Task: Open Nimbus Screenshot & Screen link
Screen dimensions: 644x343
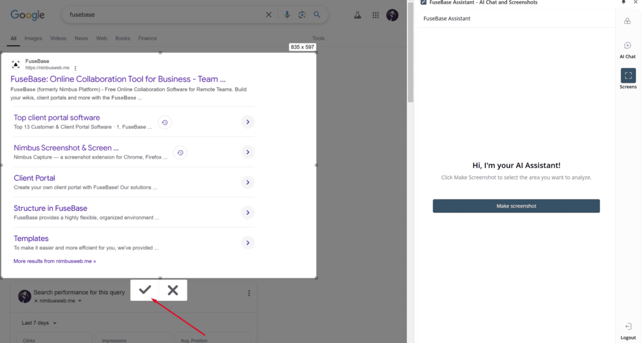Action: tap(66, 148)
